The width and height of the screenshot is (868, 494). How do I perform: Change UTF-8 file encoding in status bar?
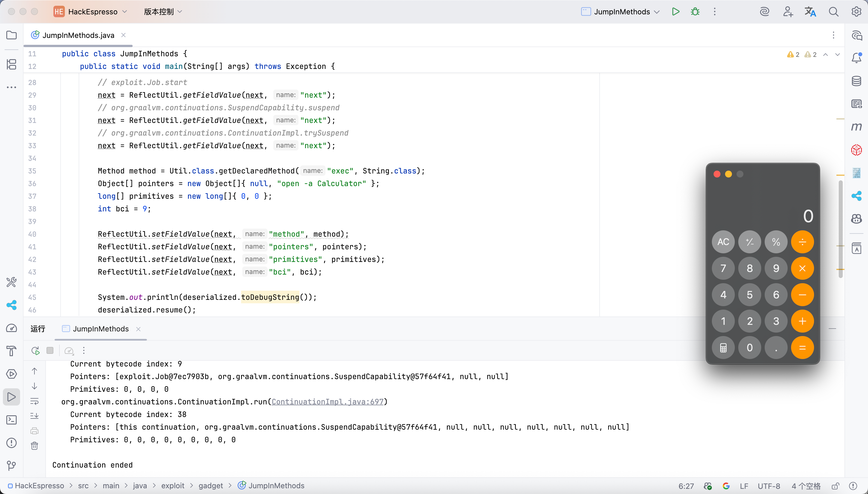pyautogui.click(x=769, y=486)
